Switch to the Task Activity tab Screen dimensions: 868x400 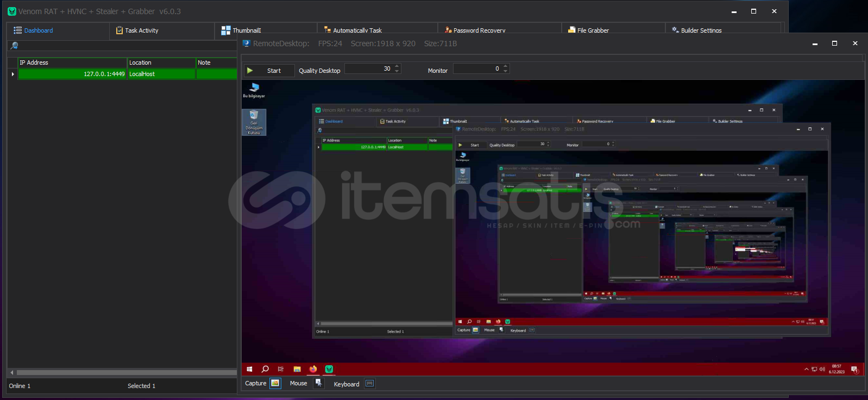point(141,30)
